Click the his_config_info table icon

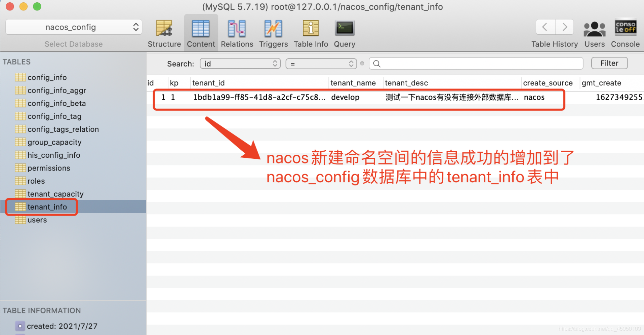[x=20, y=155]
